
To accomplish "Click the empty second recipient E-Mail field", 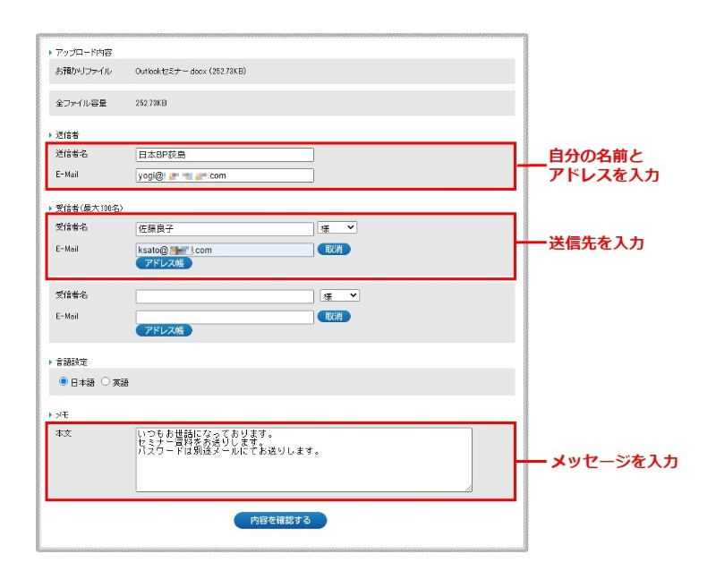I will point(225,316).
